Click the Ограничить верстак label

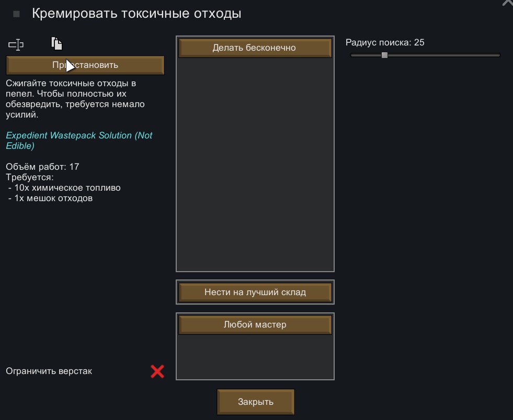[49, 371]
